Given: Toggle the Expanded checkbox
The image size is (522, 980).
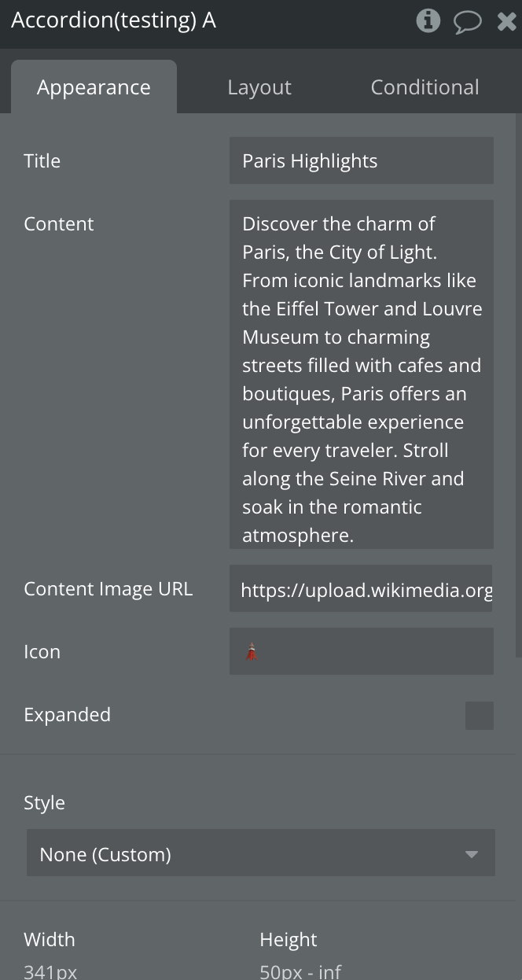Looking at the screenshot, I should click(480, 716).
